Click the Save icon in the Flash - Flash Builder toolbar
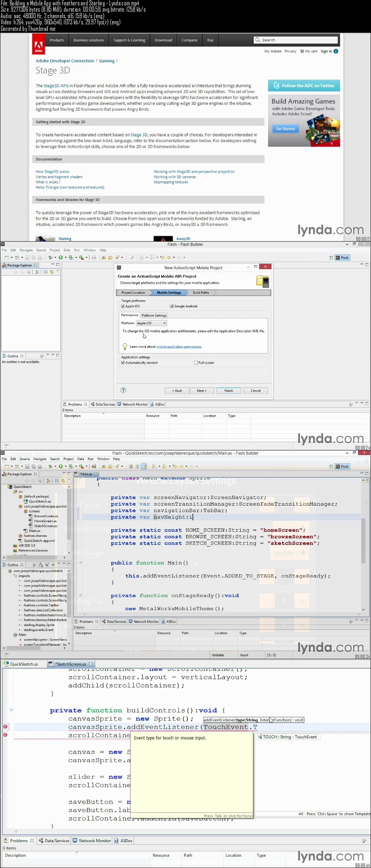371x868 pixels. point(27,257)
